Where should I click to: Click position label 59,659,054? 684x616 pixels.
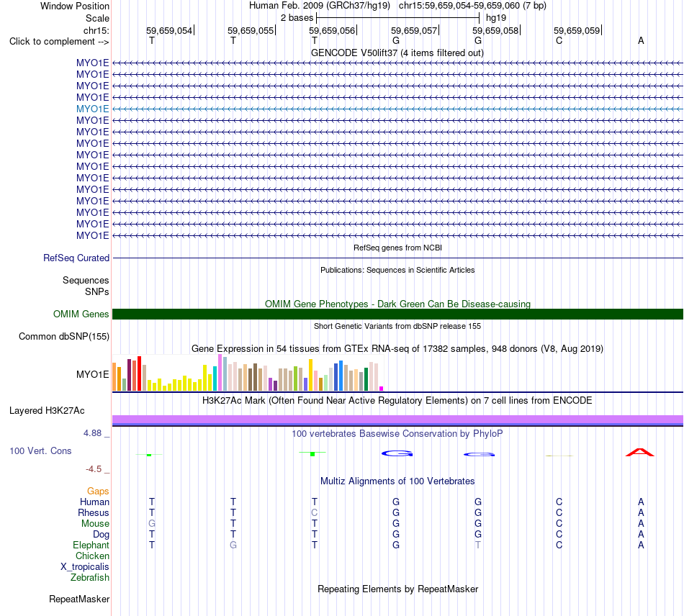coord(169,30)
